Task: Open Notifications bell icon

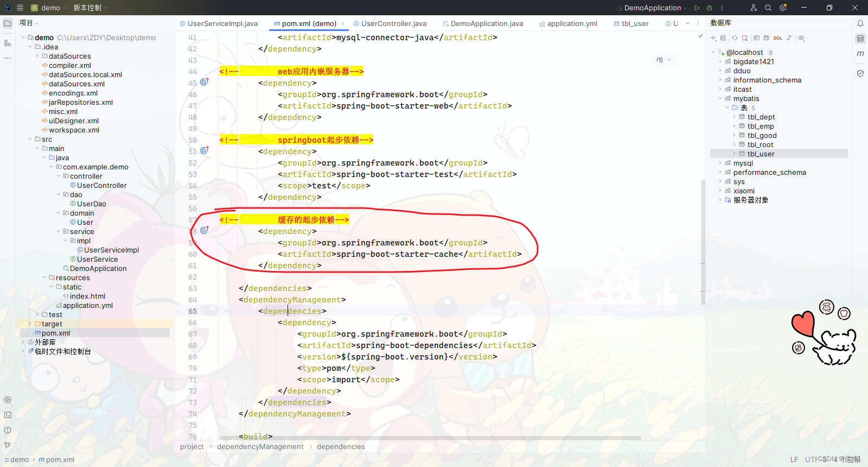Action: click(x=860, y=23)
